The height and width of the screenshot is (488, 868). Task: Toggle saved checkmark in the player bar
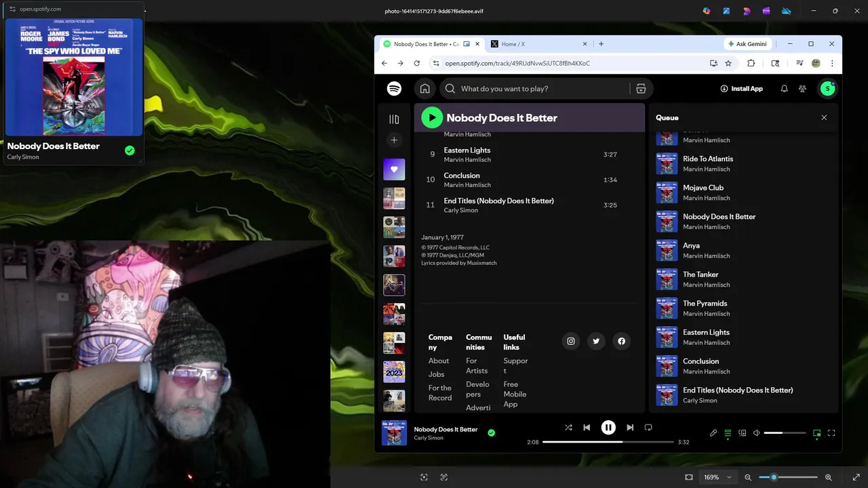(x=491, y=432)
